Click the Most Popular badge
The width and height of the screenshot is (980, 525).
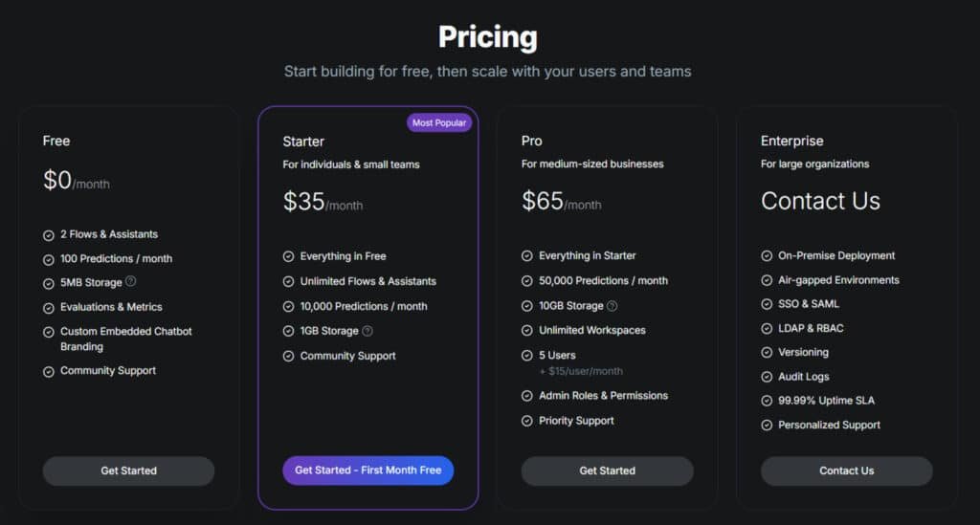pyautogui.click(x=439, y=122)
